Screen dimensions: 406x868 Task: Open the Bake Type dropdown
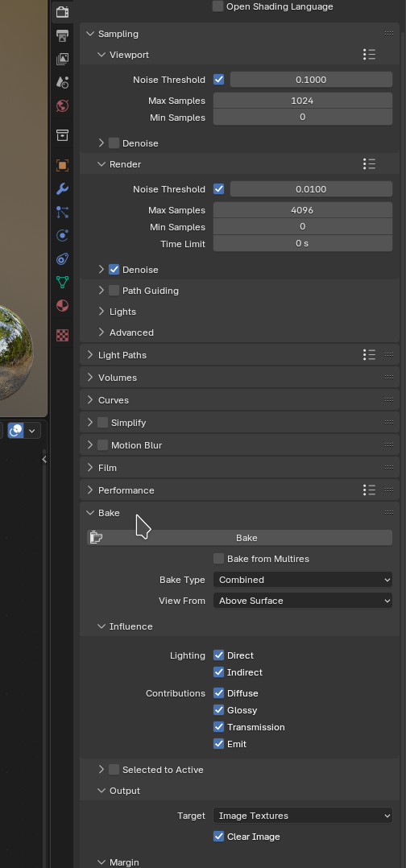303,580
